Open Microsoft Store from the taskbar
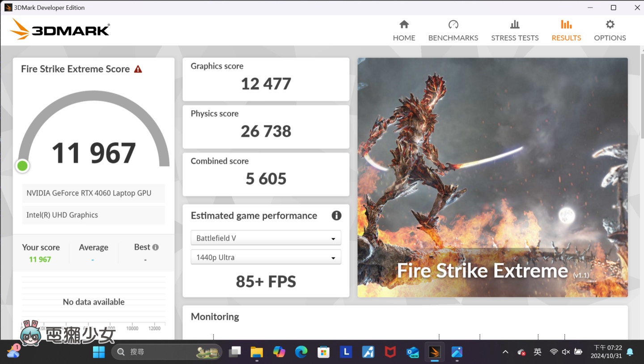644x364 pixels. tap(323, 352)
